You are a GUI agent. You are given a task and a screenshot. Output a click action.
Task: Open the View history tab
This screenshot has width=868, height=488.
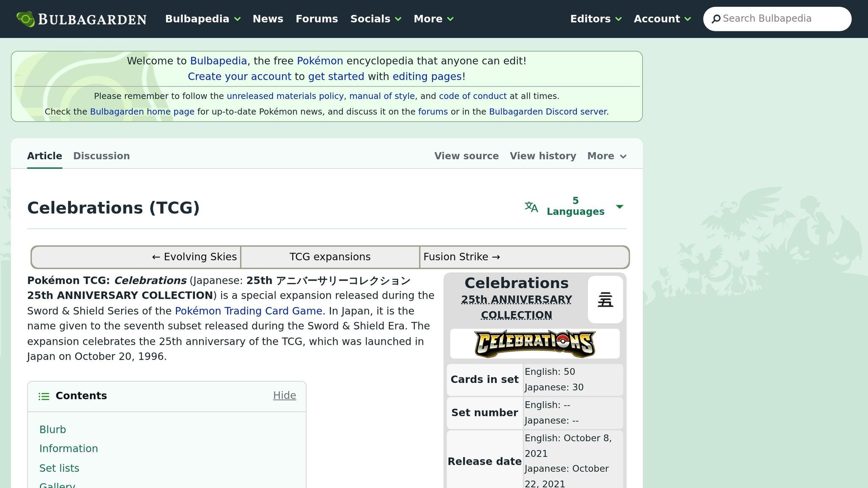[543, 156]
